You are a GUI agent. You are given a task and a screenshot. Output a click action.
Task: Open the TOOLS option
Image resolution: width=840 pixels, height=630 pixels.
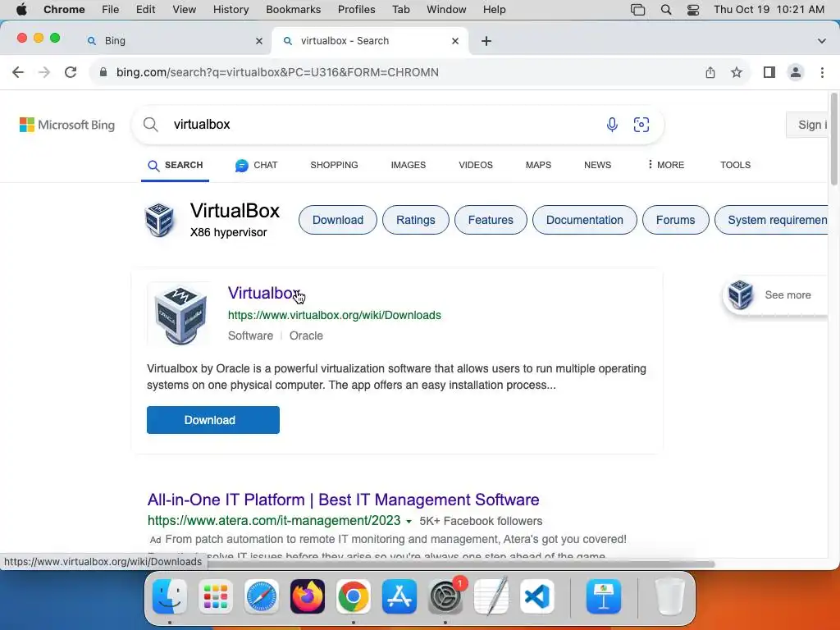click(735, 165)
